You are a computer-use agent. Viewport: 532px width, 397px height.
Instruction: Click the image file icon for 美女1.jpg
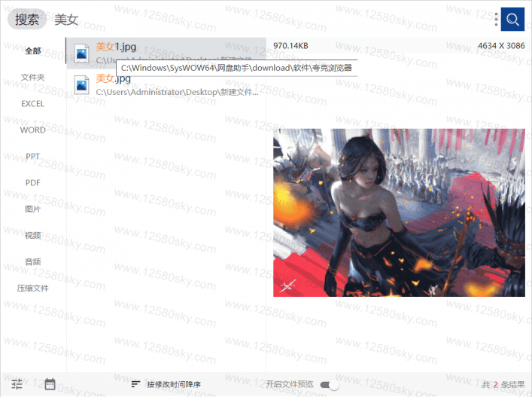81,53
